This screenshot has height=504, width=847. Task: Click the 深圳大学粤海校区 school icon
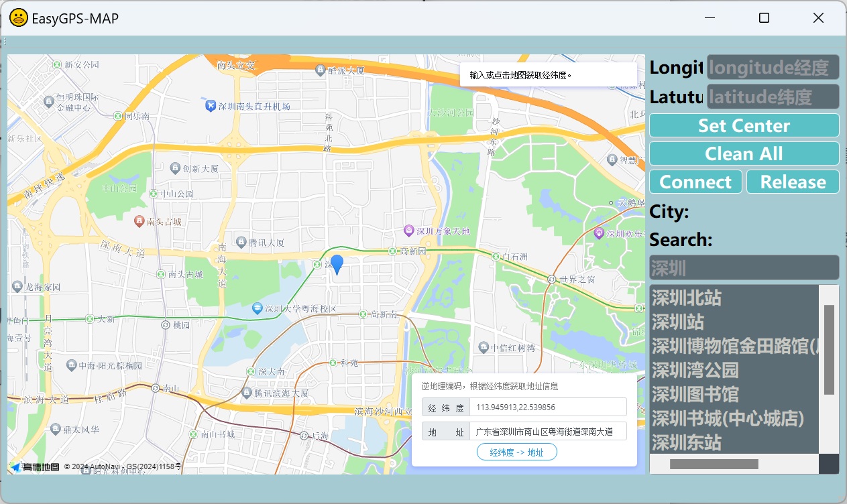[x=257, y=308]
